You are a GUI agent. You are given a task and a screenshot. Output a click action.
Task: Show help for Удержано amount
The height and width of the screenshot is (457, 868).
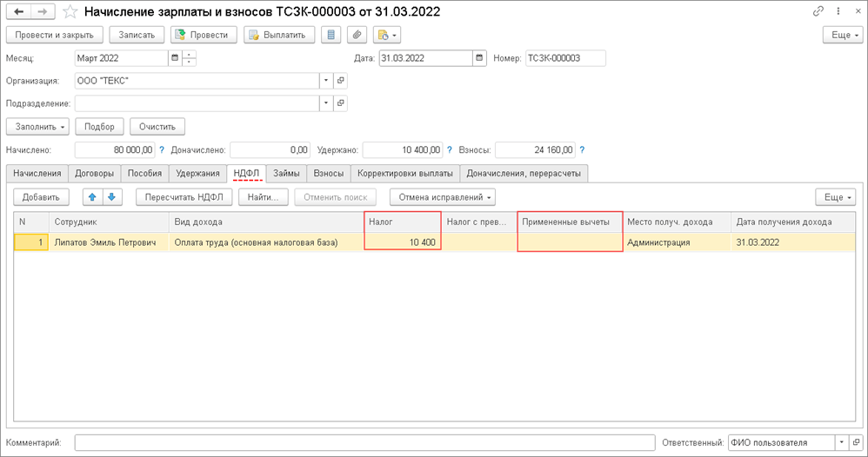pyautogui.click(x=450, y=150)
